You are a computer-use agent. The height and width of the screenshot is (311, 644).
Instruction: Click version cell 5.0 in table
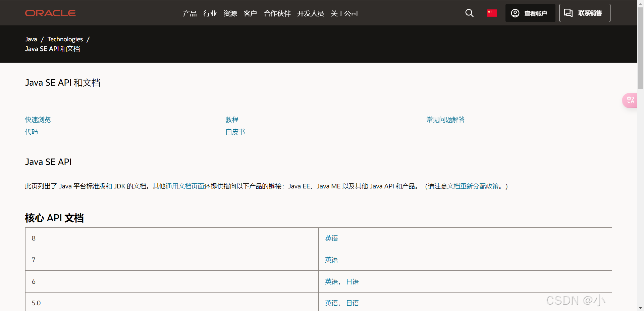(172, 302)
